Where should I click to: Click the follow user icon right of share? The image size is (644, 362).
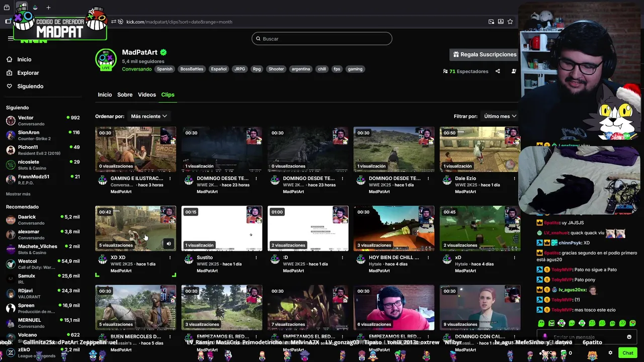tap(514, 71)
